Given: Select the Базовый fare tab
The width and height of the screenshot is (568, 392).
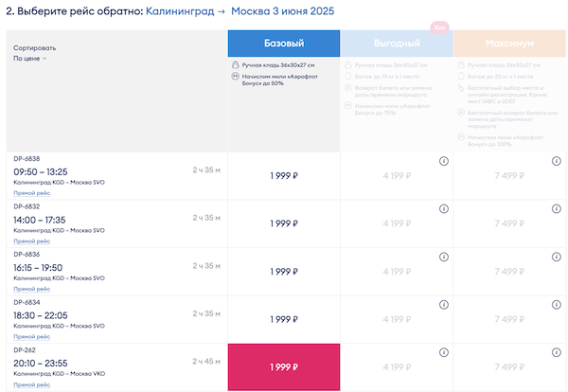Looking at the screenshot, I should (x=283, y=44).
